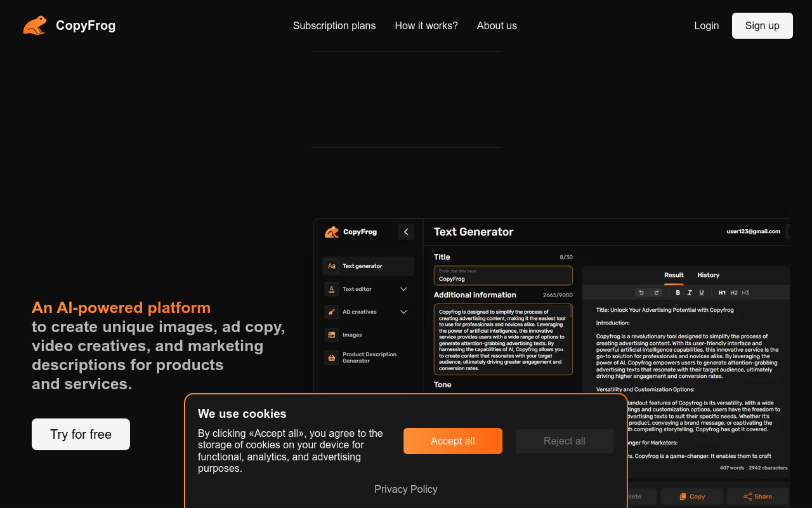Click the AD creatives brush icon
Screen dimensions: 812x508
click(x=332, y=312)
